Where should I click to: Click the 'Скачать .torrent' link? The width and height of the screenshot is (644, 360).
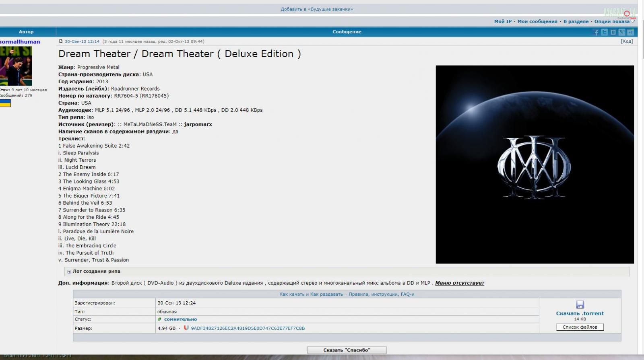(x=580, y=313)
